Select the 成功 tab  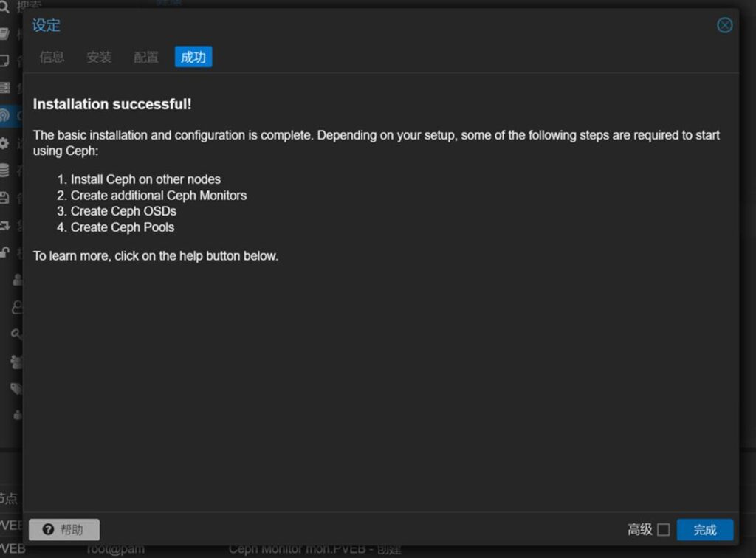pos(193,57)
